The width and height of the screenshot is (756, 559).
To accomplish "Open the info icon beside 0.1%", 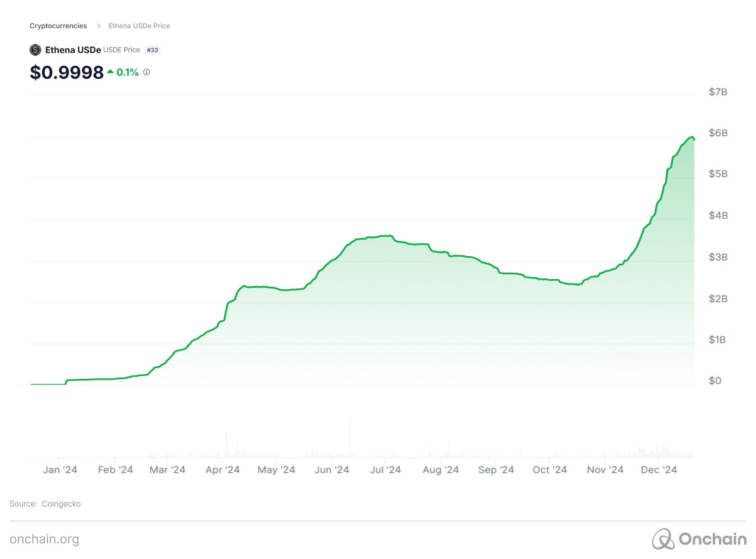I will 146,72.
